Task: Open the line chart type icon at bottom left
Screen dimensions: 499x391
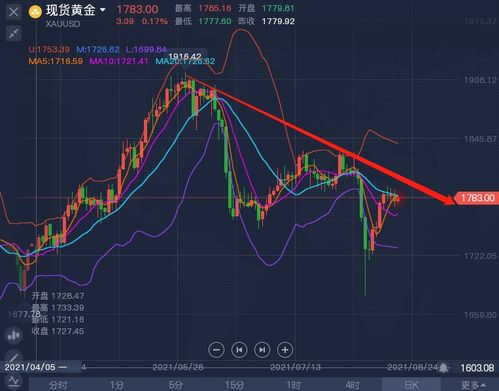Action: tap(14, 381)
